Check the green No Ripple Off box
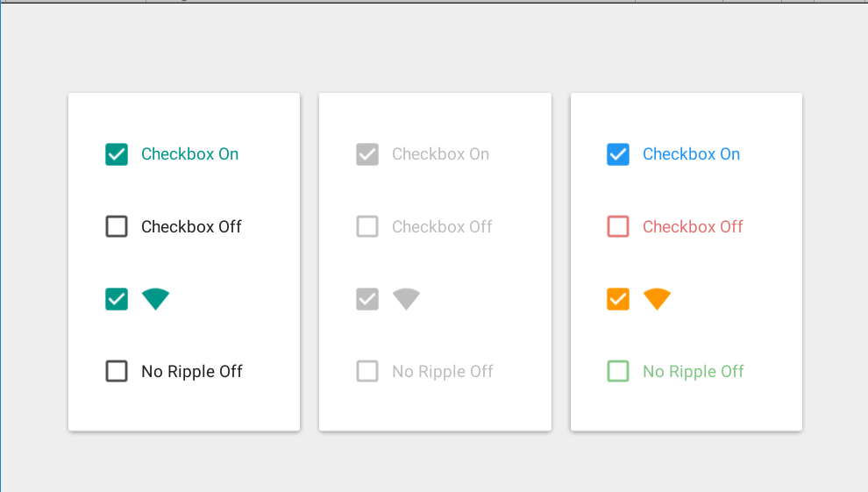868x492 pixels. pyautogui.click(x=618, y=371)
